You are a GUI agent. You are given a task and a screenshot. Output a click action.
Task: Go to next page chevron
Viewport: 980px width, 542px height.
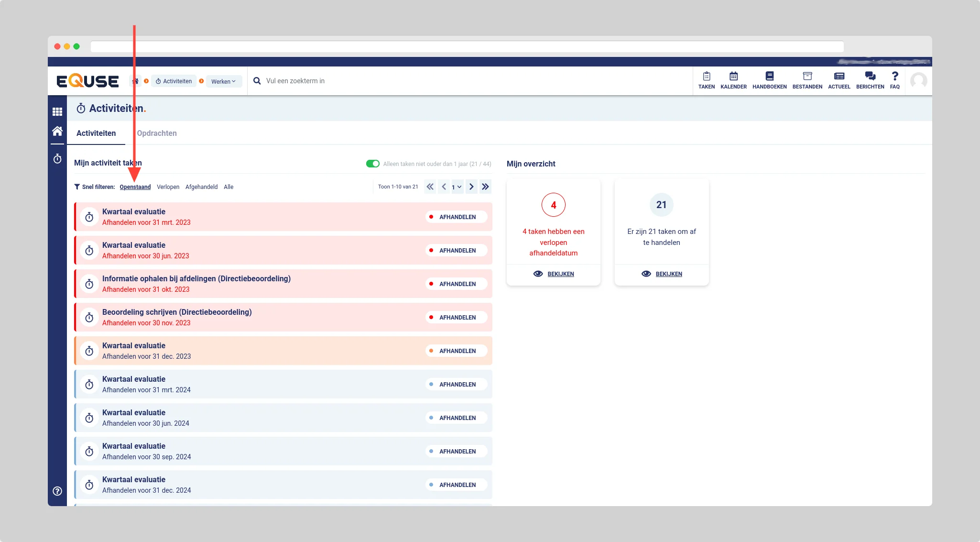point(471,187)
